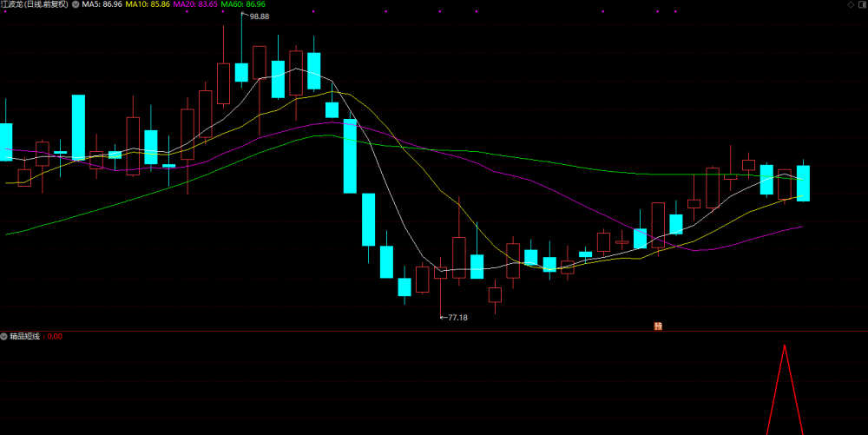The height and width of the screenshot is (435, 868).
Task: Select the MA5: 86.96 legend label
Action: pyautogui.click(x=102, y=4)
